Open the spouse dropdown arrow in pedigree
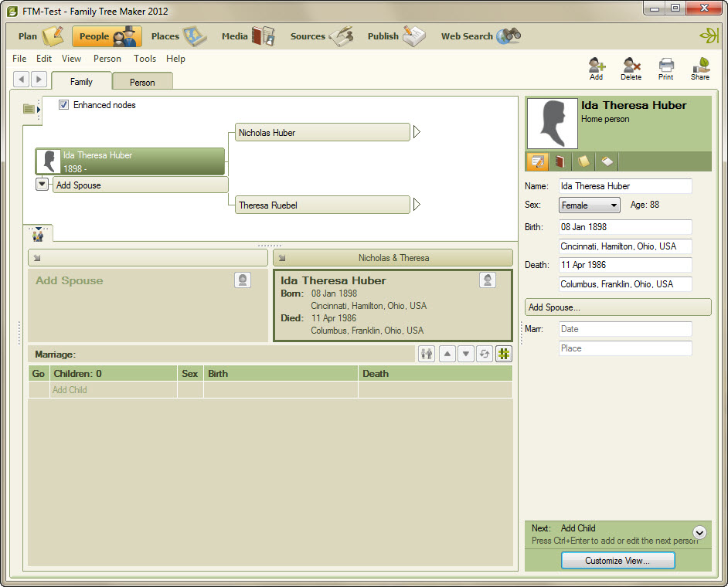The width and height of the screenshot is (728, 587). (x=42, y=185)
